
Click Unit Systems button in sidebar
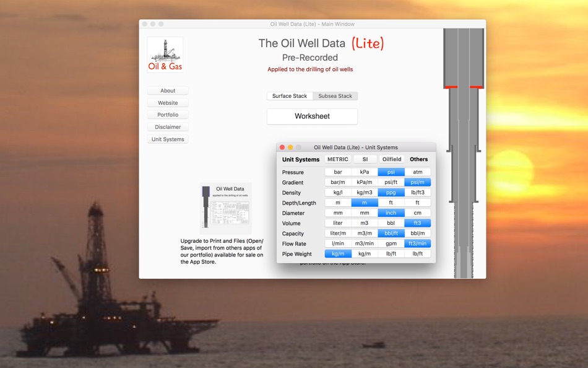coord(168,139)
